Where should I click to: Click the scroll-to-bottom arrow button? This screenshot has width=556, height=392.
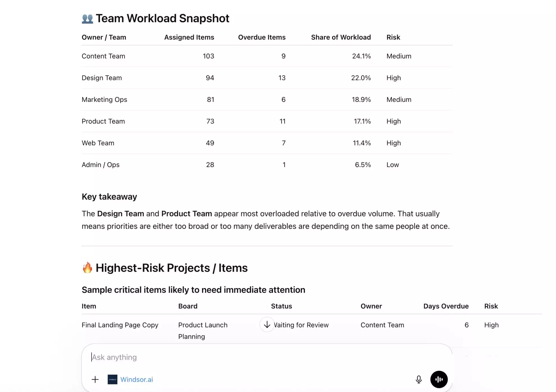tap(267, 325)
